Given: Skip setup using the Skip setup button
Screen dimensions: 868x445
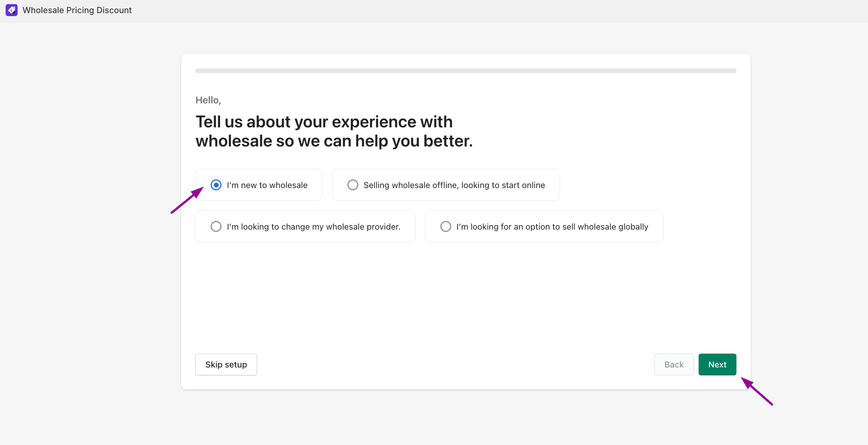Looking at the screenshot, I should [x=226, y=364].
